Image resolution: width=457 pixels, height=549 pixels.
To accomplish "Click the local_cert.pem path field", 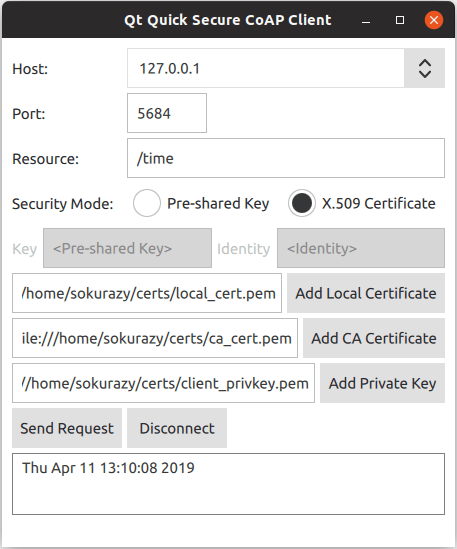I will point(147,293).
